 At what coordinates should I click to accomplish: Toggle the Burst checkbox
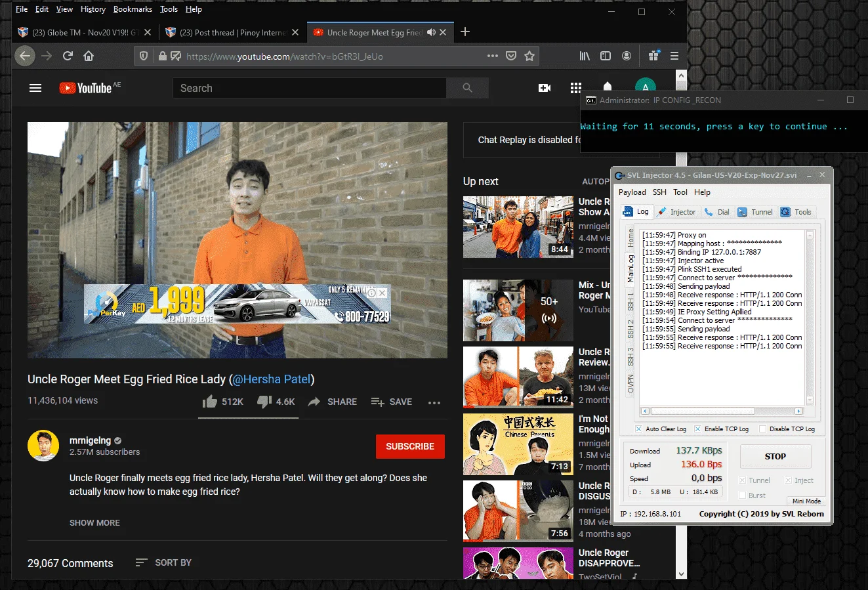743,495
